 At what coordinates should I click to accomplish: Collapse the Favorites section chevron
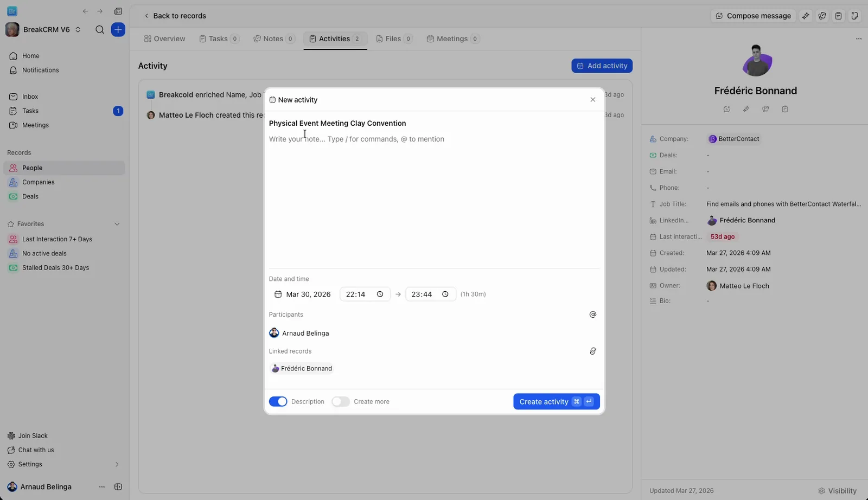coord(117,224)
